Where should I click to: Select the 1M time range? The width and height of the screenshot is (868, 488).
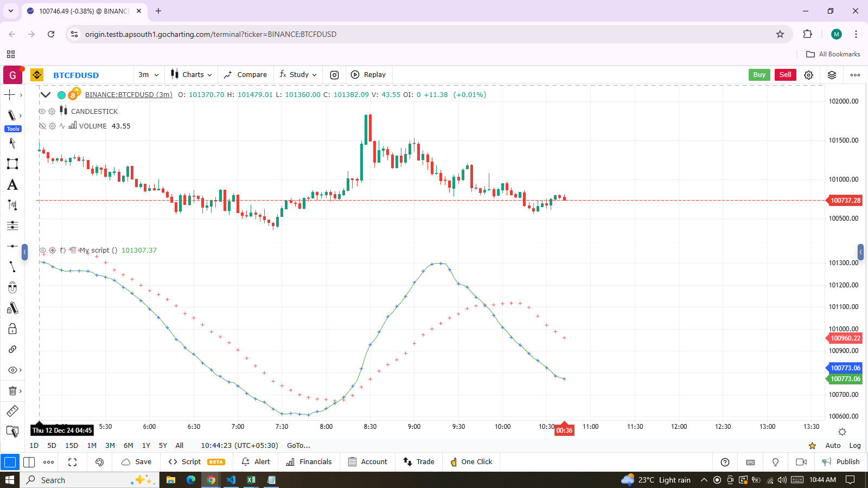[x=92, y=446]
